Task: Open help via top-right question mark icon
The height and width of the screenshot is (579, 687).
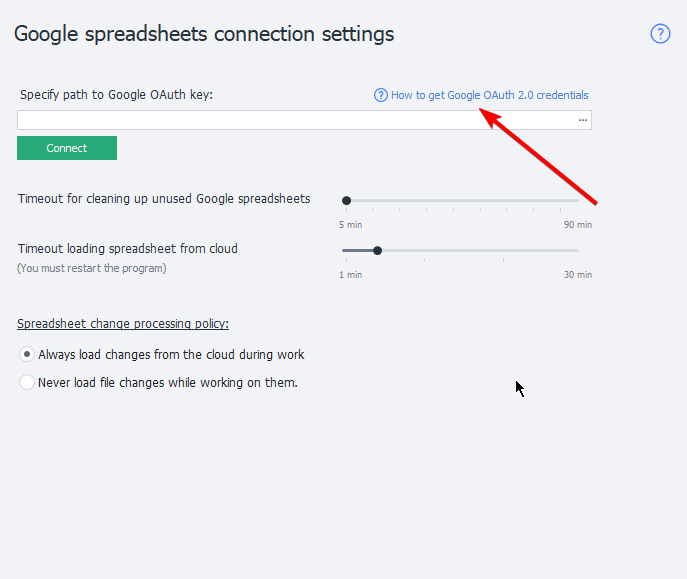Action: click(x=660, y=34)
